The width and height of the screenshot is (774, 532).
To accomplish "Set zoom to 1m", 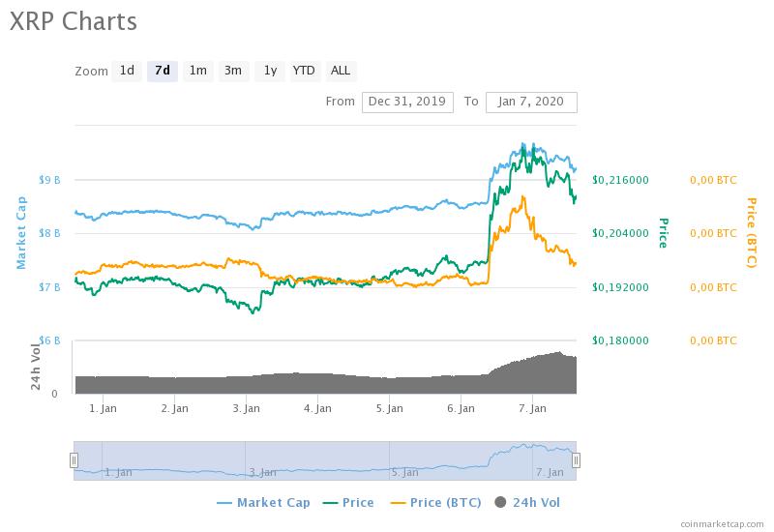I will 198,71.
